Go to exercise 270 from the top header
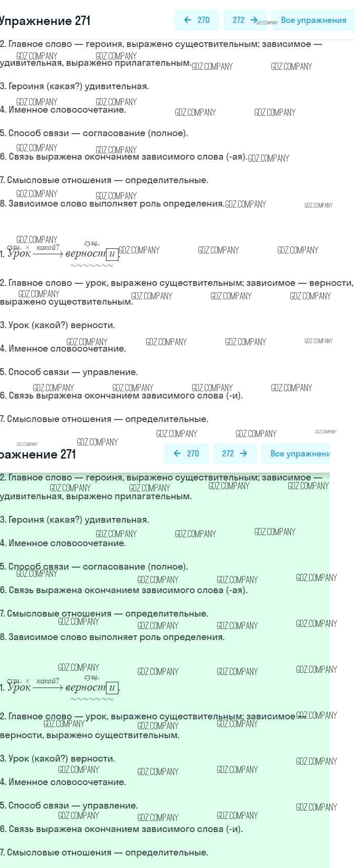 [x=196, y=20]
